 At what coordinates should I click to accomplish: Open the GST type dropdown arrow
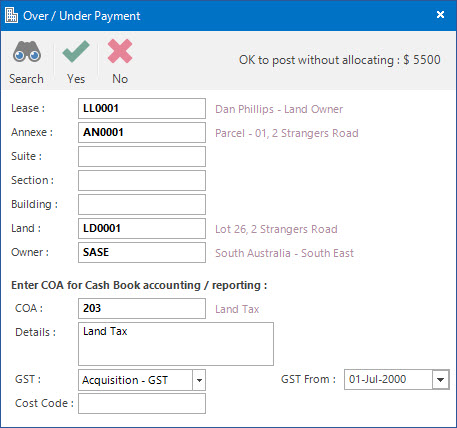pyautogui.click(x=199, y=380)
